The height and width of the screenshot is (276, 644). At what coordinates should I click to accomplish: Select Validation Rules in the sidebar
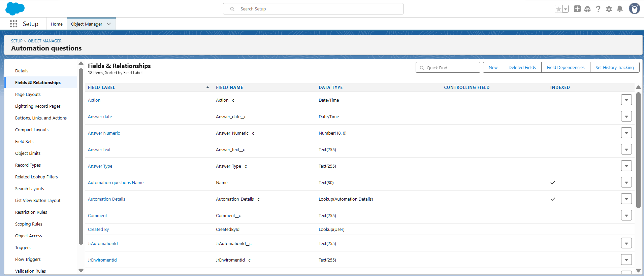(30, 271)
